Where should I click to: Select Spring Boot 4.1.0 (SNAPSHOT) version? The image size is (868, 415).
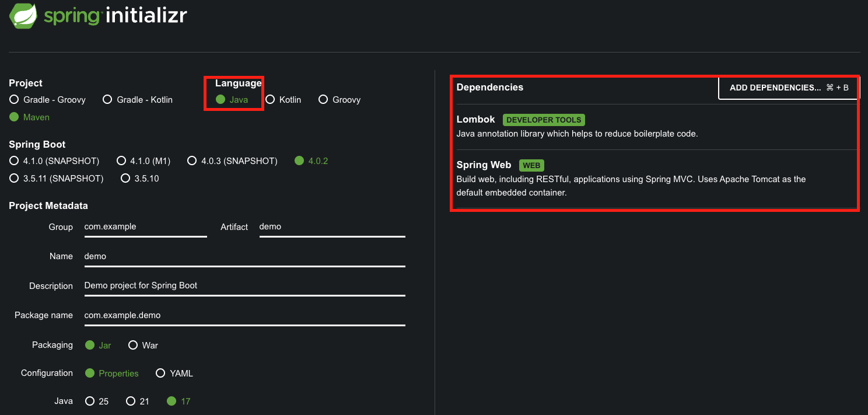tap(14, 161)
